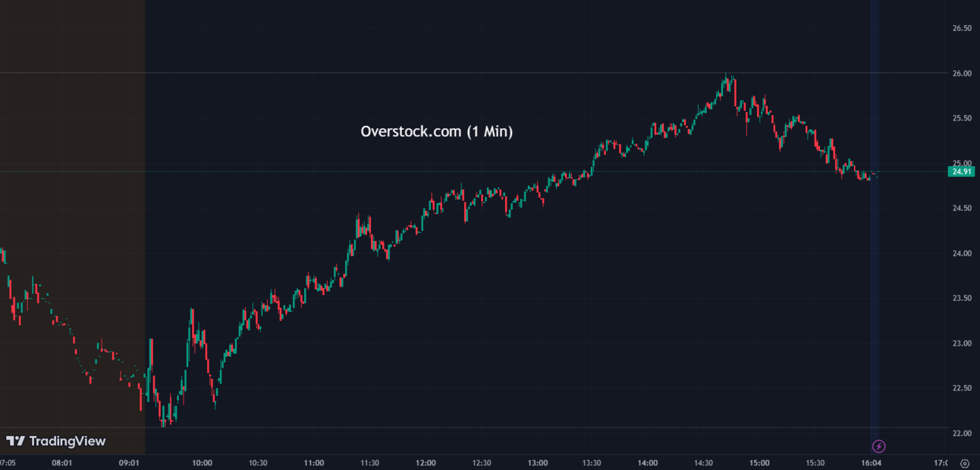Click the 15:30 time axis label

pyautogui.click(x=815, y=462)
